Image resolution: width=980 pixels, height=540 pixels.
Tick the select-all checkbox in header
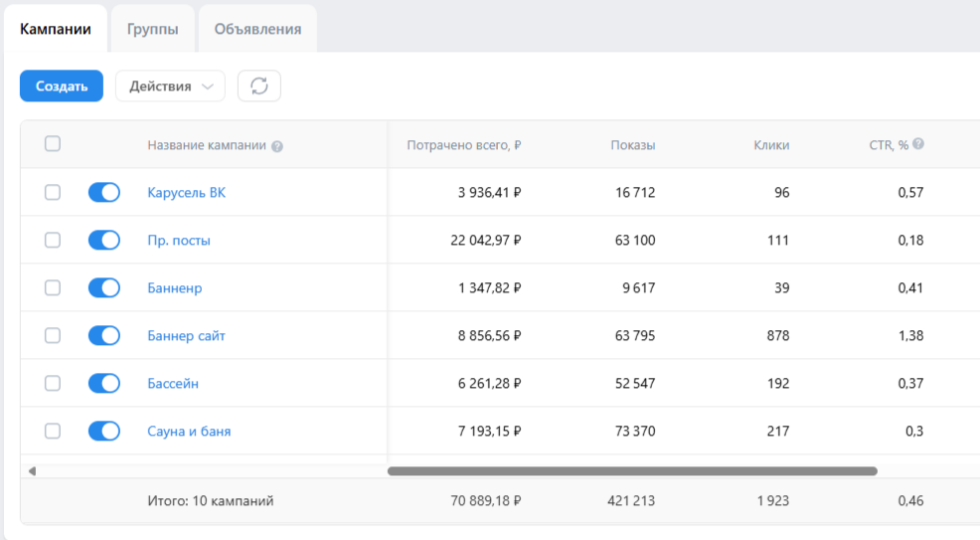tap(53, 144)
